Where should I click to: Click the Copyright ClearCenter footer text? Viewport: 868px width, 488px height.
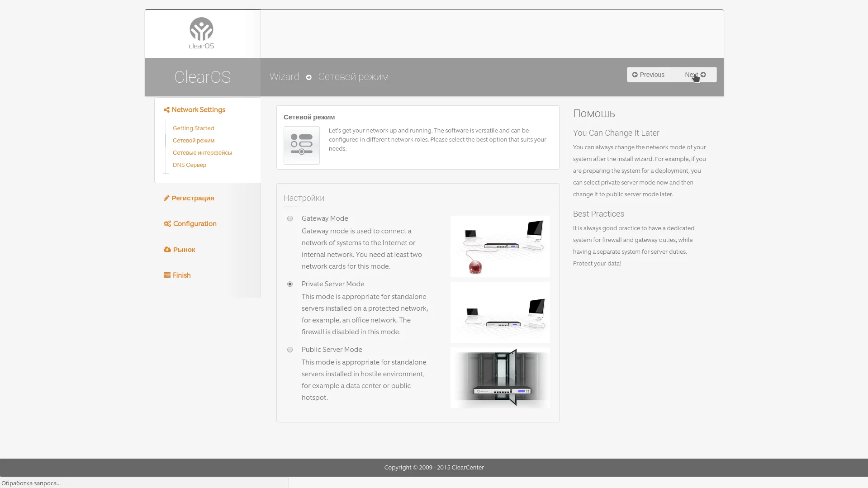(x=434, y=468)
